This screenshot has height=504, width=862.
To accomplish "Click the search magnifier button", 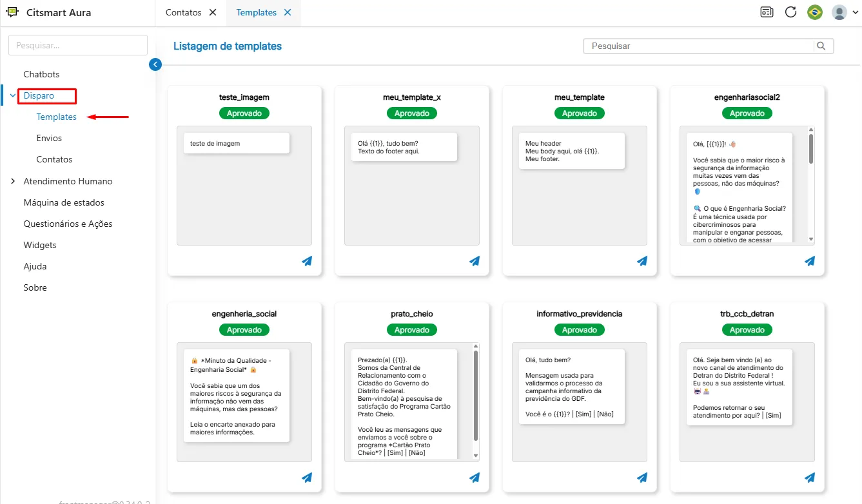I will [821, 46].
